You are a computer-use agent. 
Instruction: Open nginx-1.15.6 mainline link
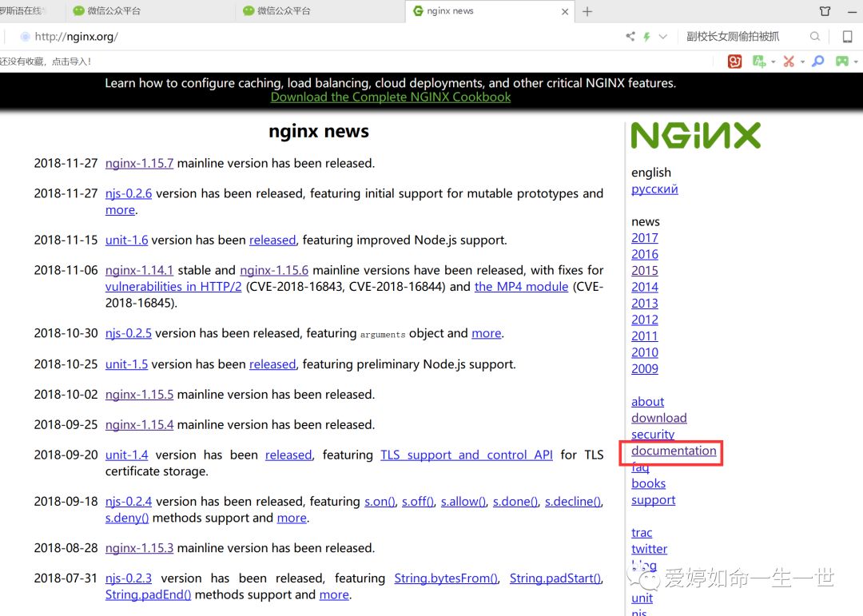274,270
